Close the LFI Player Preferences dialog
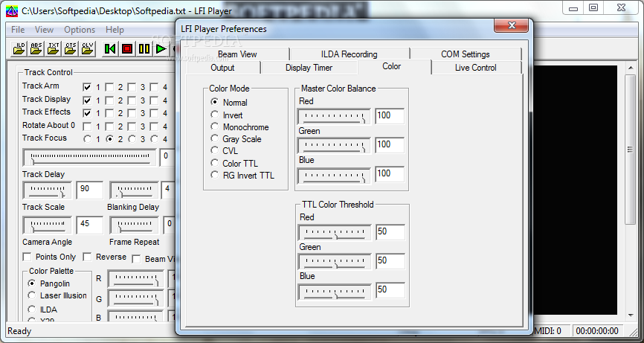The height and width of the screenshot is (343, 644). [x=512, y=25]
